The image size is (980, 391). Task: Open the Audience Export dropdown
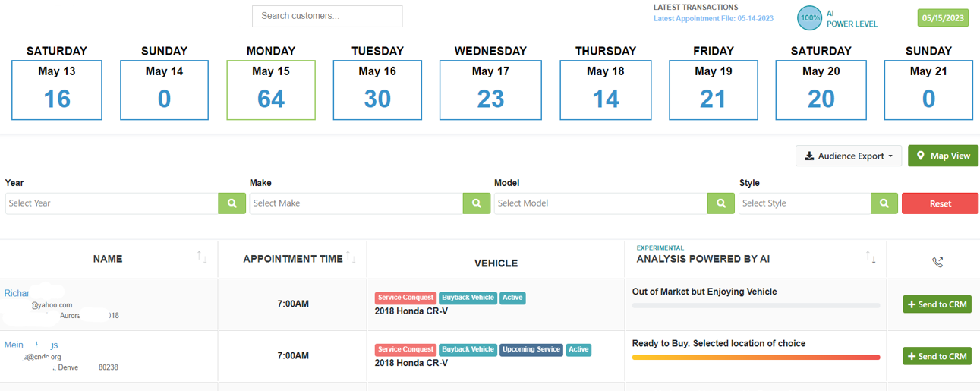click(x=849, y=156)
